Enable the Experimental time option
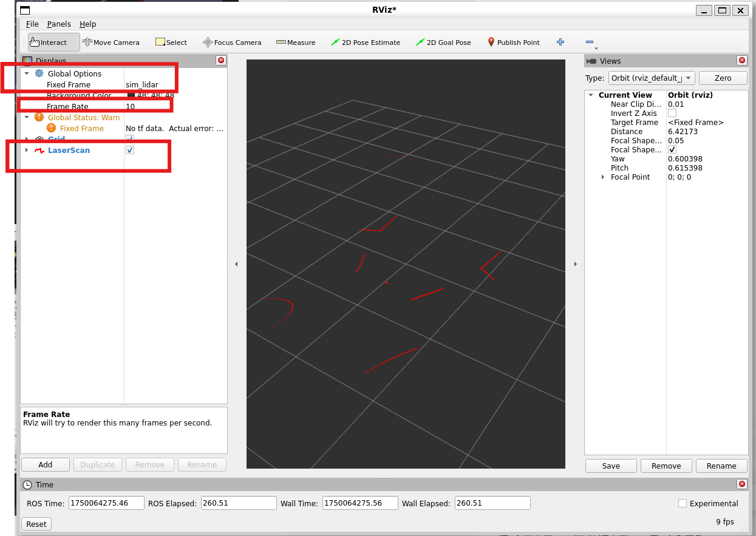This screenshot has width=756, height=536. point(683,503)
